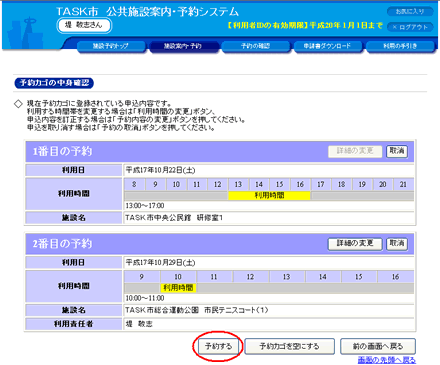Screen dimensions: 440x365
Task: Click the TASK市 公共施設案内・予約システム title
Action: coord(147,11)
